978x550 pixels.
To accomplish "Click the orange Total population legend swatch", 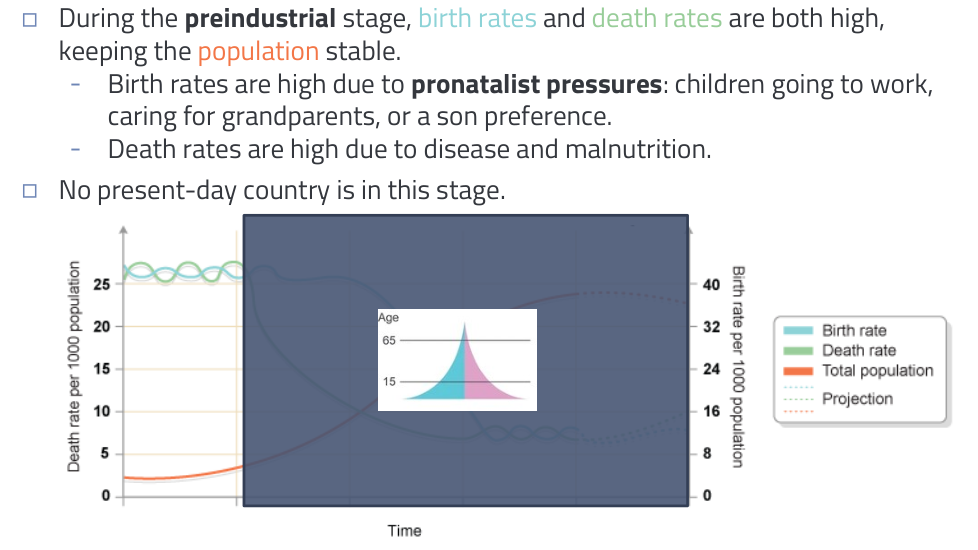I will [796, 371].
